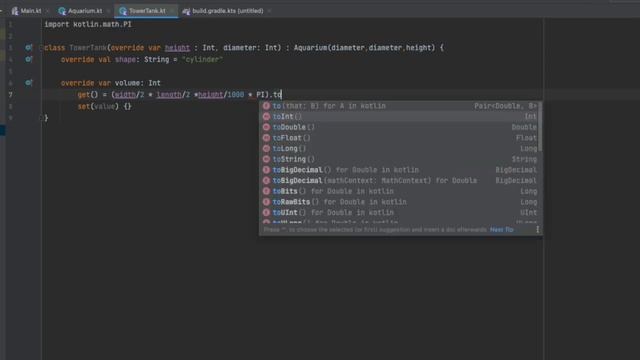Click the shape property name
Screen dimensions: 640x360
point(125,60)
